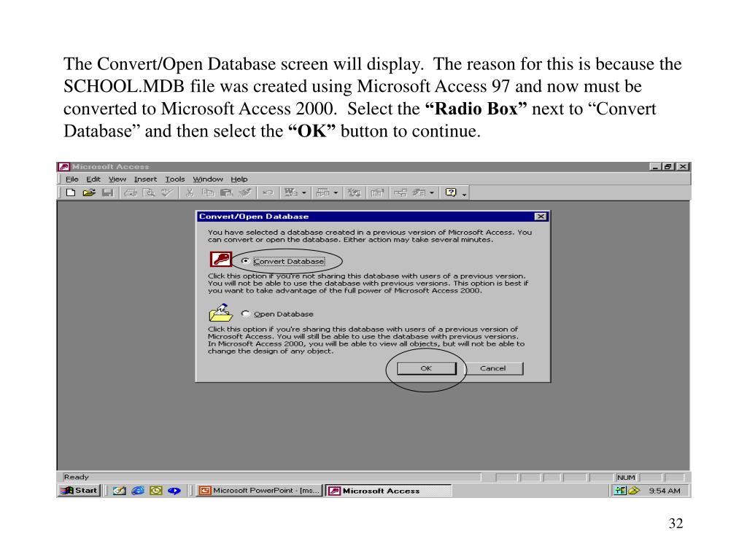Open the Tools menu
Screen dimensions: 747x560
click(175, 179)
